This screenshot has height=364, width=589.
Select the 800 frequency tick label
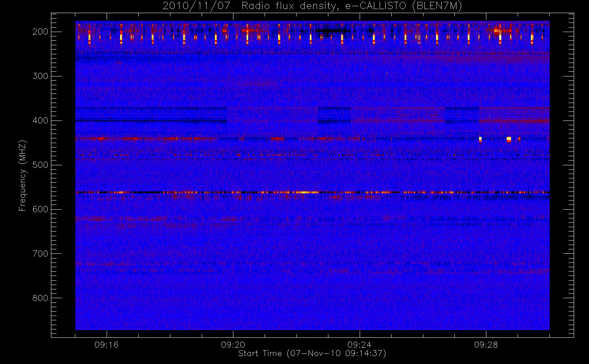(40, 298)
